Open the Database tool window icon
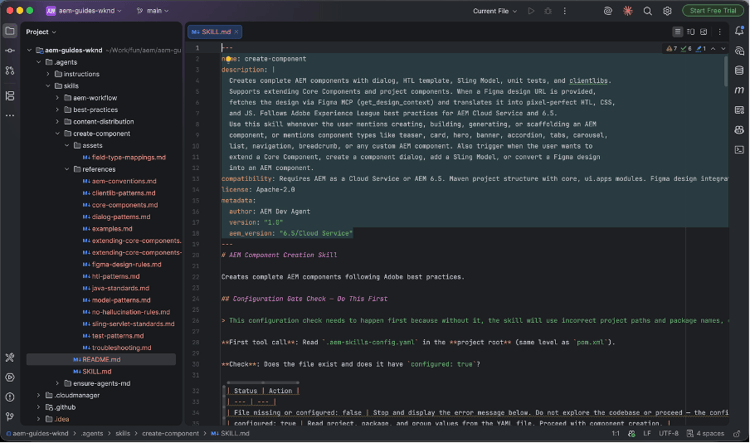 [x=739, y=70]
